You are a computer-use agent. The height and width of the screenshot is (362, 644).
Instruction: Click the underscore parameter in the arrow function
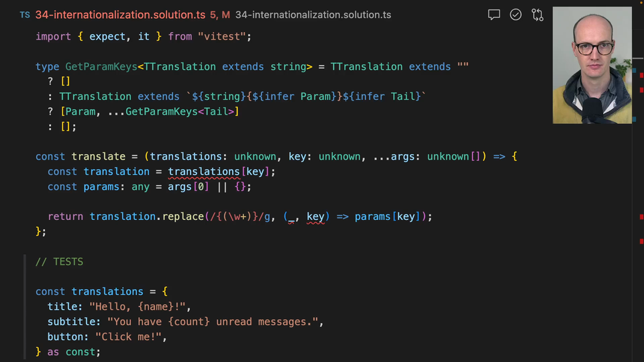pyautogui.click(x=291, y=217)
